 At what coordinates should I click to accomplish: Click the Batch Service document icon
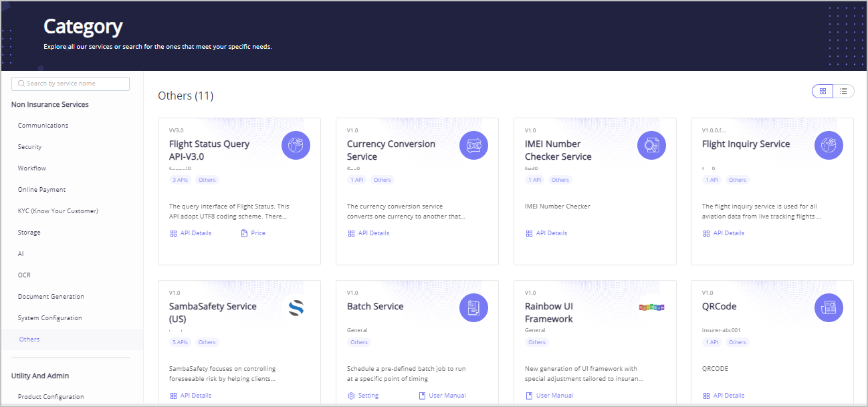point(473,307)
